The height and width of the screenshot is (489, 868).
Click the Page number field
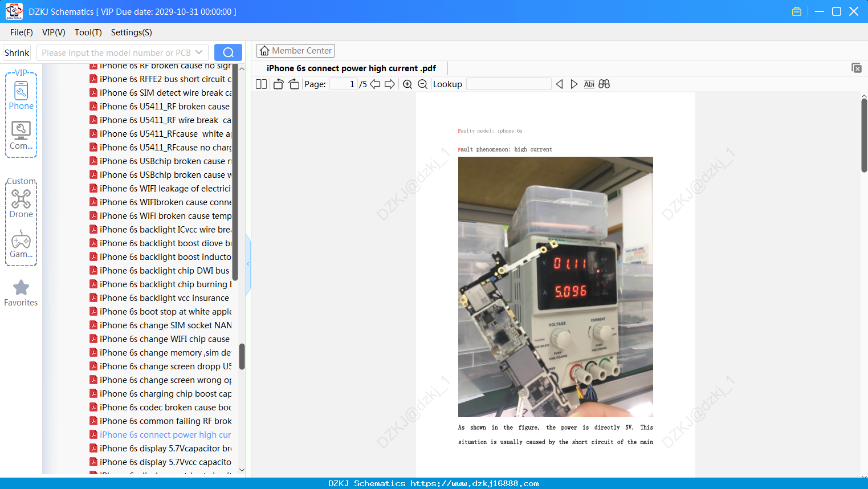pos(344,84)
